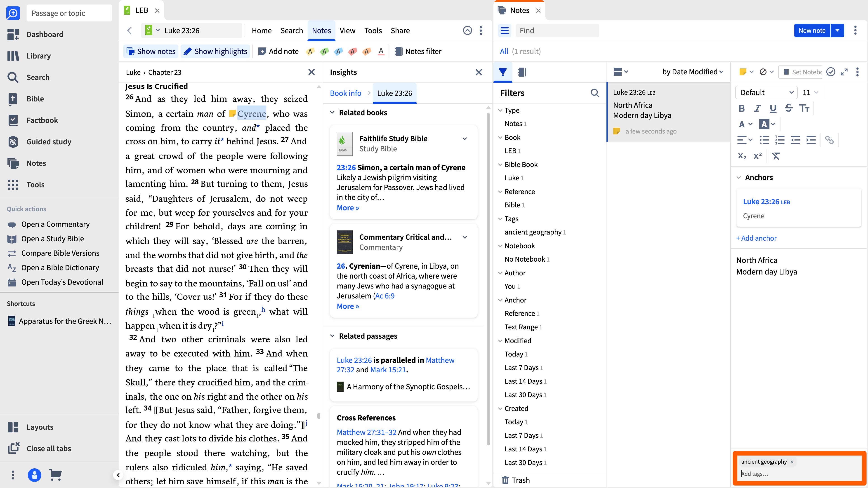Expand the note editor to full size
The width and height of the screenshot is (868, 488).
click(x=844, y=72)
